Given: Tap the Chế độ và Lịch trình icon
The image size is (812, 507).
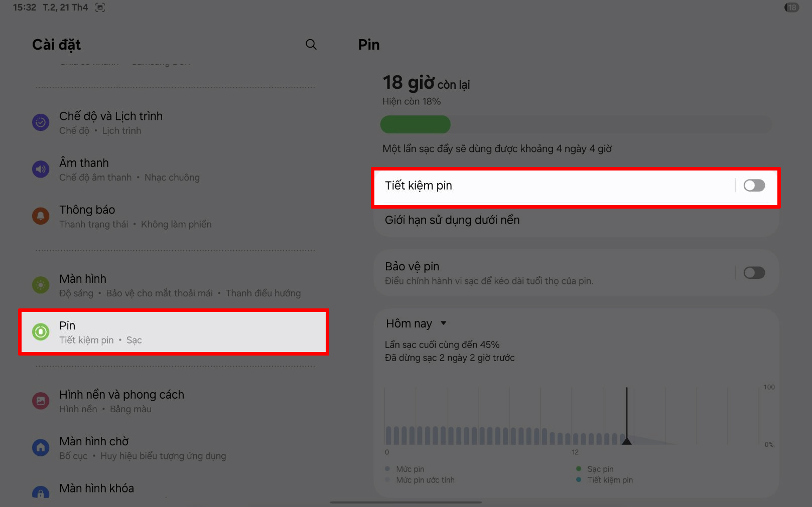Looking at the screenshot, I should coord(41,122).
